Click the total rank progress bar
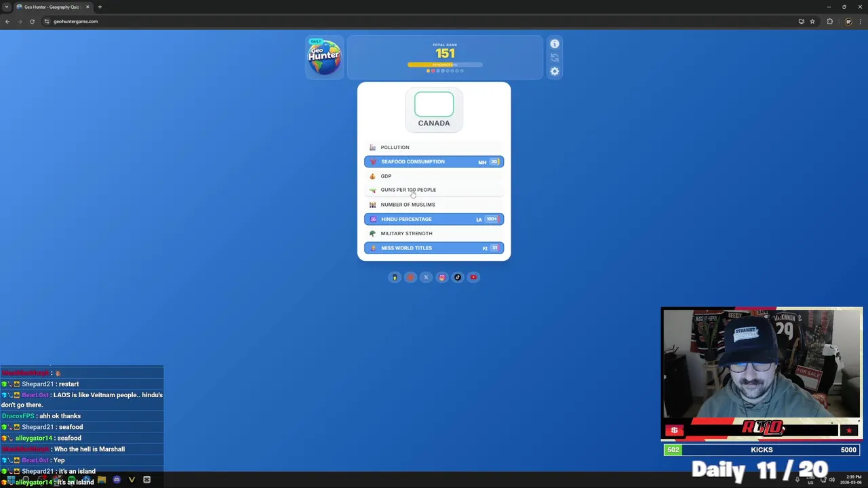 445,64
